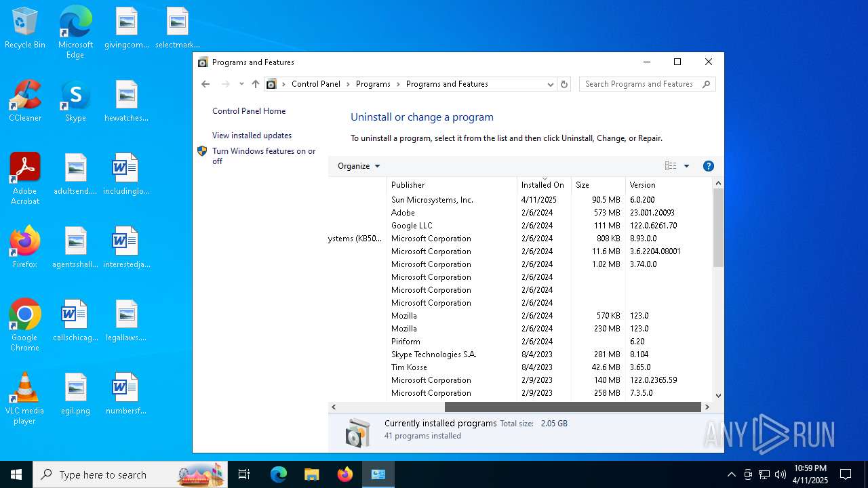Open Skype desktop shortcut
This screenshot has height=488, width=868.
pyautogui.click(x=75, y=102)
